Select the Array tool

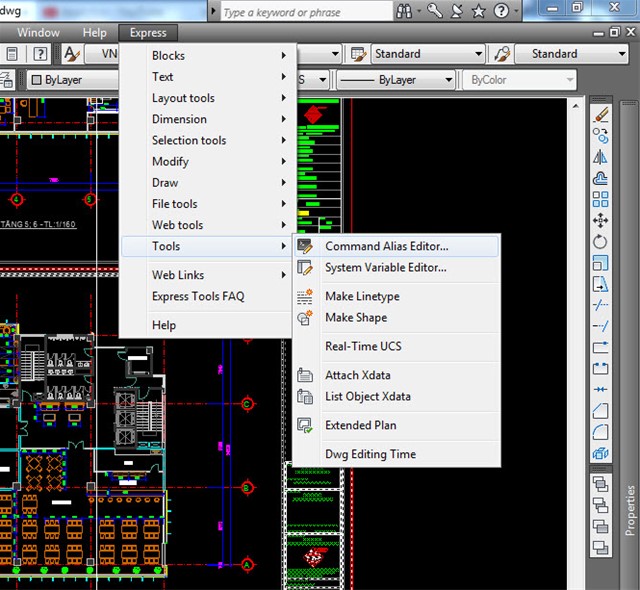(600, 200)
